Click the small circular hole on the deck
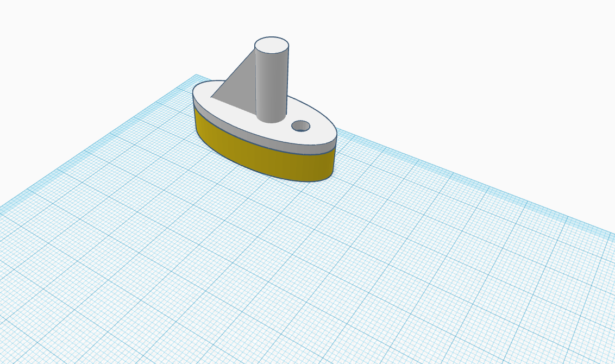615x364 pixels. [x=301, y=126]
